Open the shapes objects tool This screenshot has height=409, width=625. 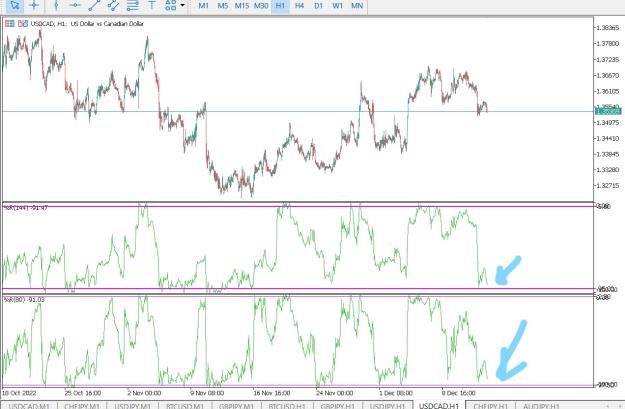171,6
